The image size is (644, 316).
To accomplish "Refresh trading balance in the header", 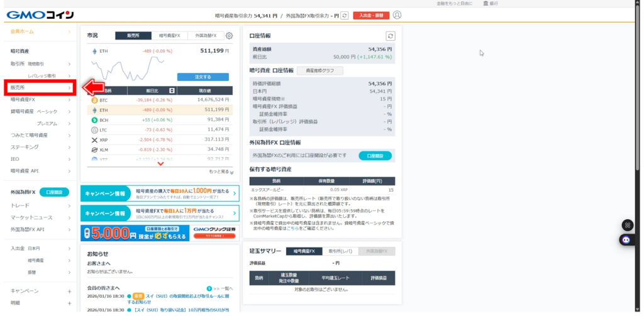I will pos(344,15).
